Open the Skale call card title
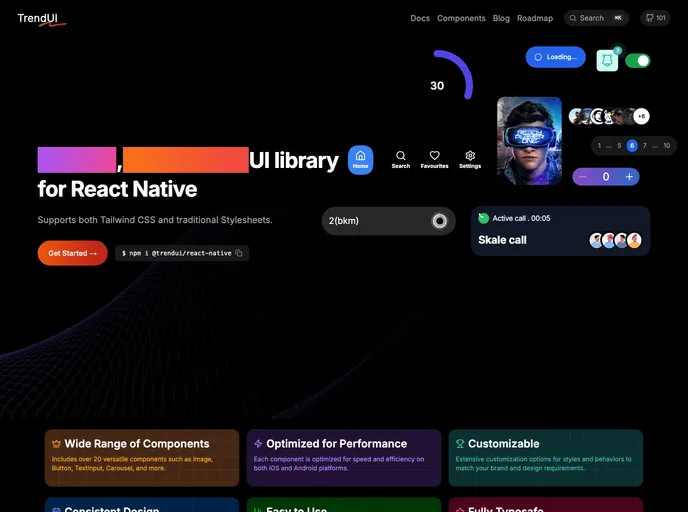Screen dimensions: 688x512 (502, 240)
